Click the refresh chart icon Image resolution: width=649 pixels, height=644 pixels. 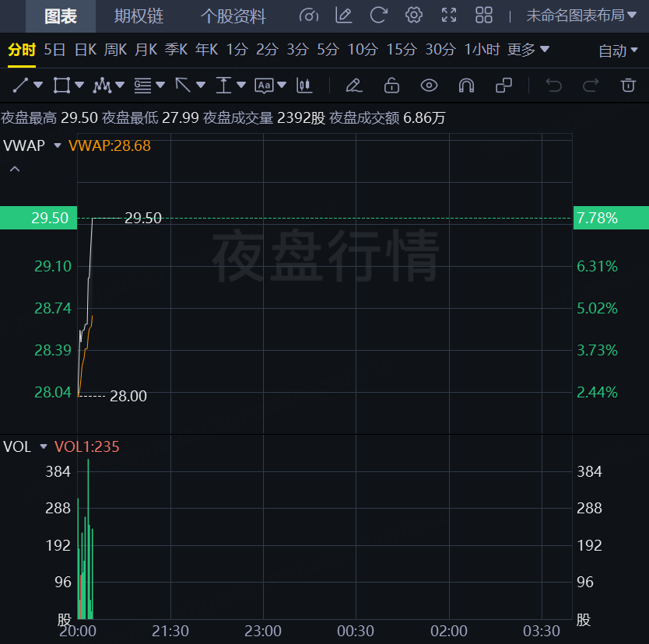tap(379, 15)
